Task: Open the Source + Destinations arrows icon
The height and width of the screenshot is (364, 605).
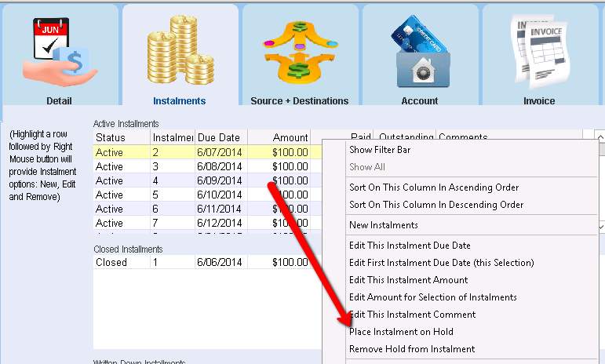Action: click(x=301, y=52)
